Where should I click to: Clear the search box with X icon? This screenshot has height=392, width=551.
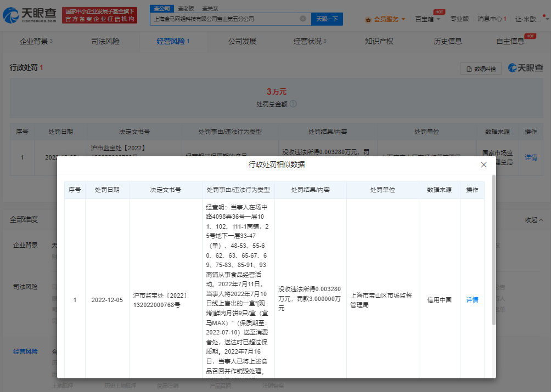pyautogui.click(x=303, y=19)
